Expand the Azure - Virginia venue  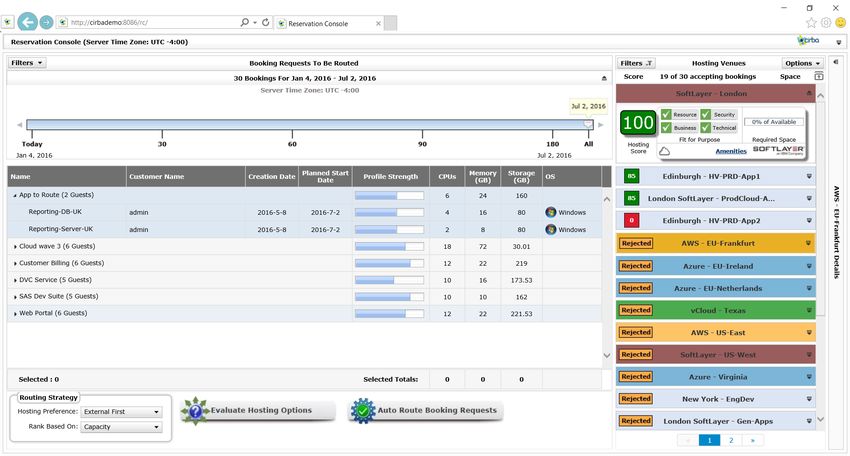(x=808, y=377)
